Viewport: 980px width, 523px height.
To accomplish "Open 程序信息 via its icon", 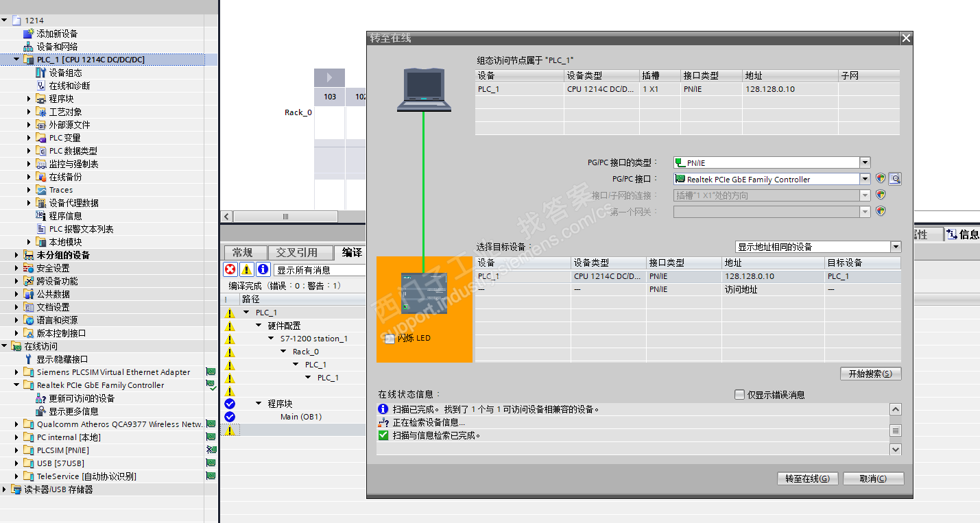I will (40, 216).
